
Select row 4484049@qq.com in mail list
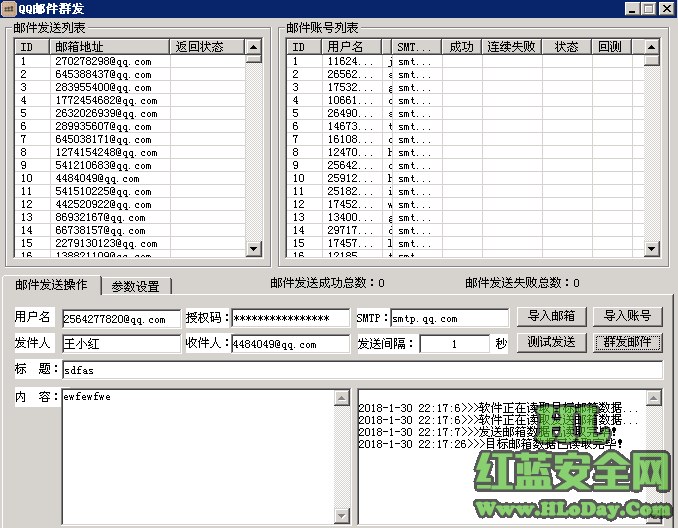(130, 178)
